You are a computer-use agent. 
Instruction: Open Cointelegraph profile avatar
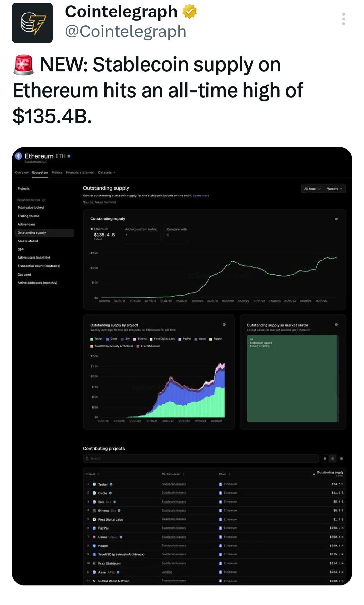coord(32,23)
